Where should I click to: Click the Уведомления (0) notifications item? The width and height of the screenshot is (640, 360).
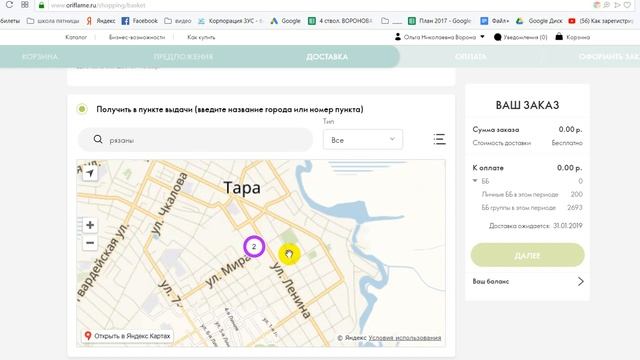[520, 37]
